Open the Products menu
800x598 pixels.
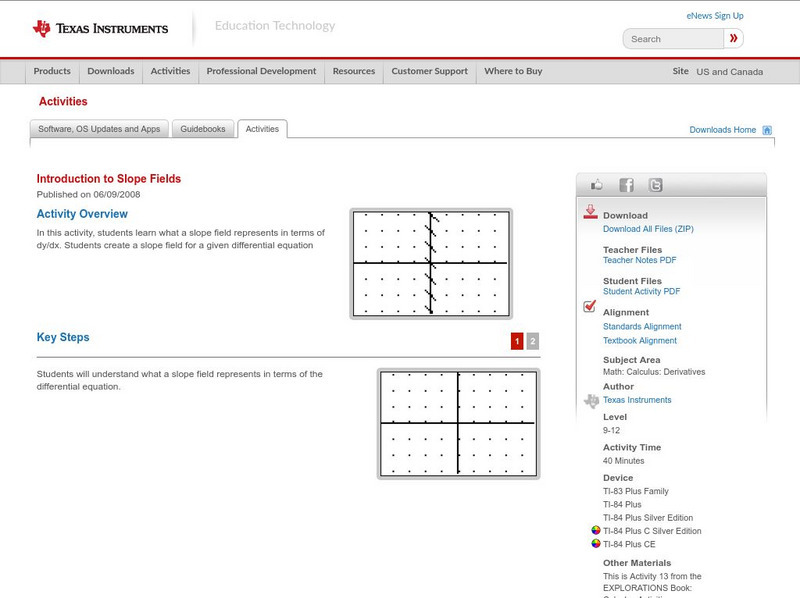(x=52, y=71)
